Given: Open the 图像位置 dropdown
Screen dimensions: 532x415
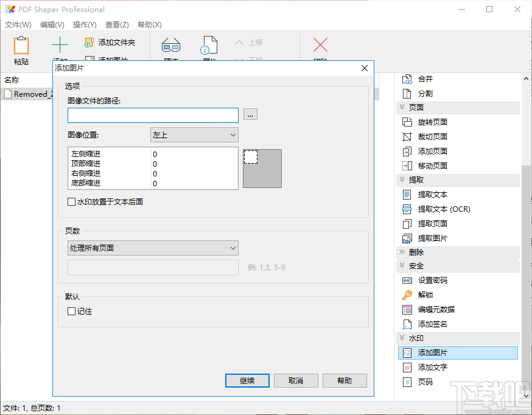Looking at the screenshot, I should [194, 134].
